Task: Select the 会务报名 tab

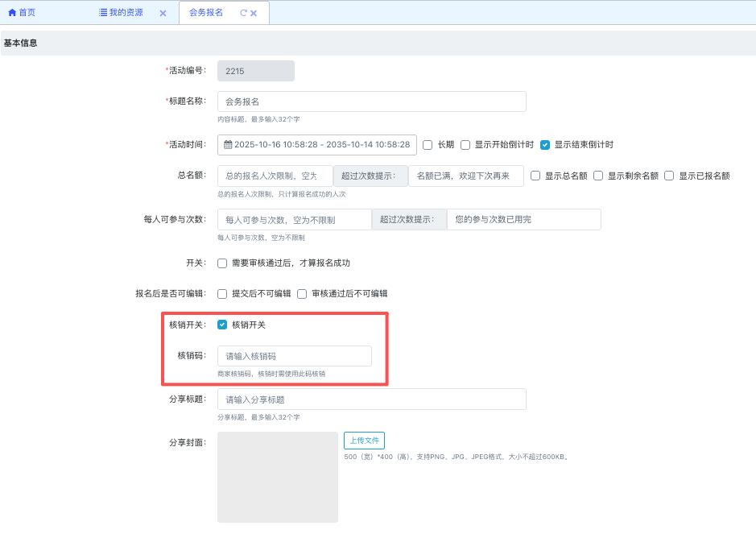Action: (206, 13)
